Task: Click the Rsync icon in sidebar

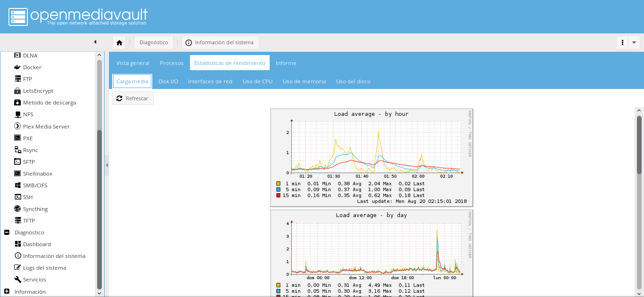Action: click(17, 150)
